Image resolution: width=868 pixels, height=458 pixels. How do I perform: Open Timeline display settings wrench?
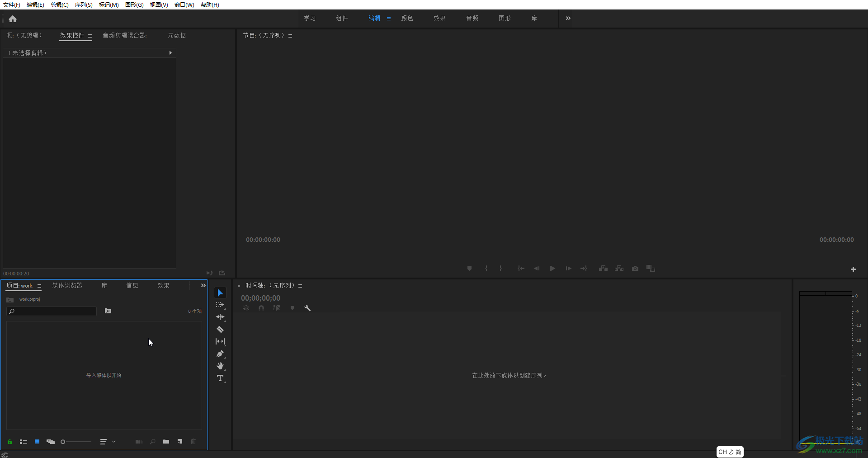(307, 308)
